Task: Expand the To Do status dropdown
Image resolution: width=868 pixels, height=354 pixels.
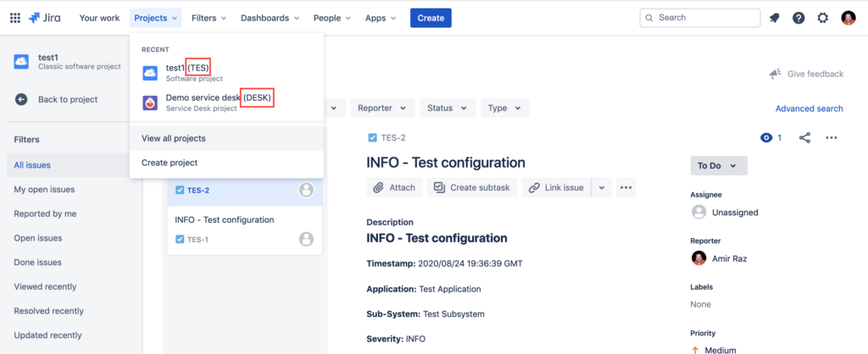Action: [719, 165]
